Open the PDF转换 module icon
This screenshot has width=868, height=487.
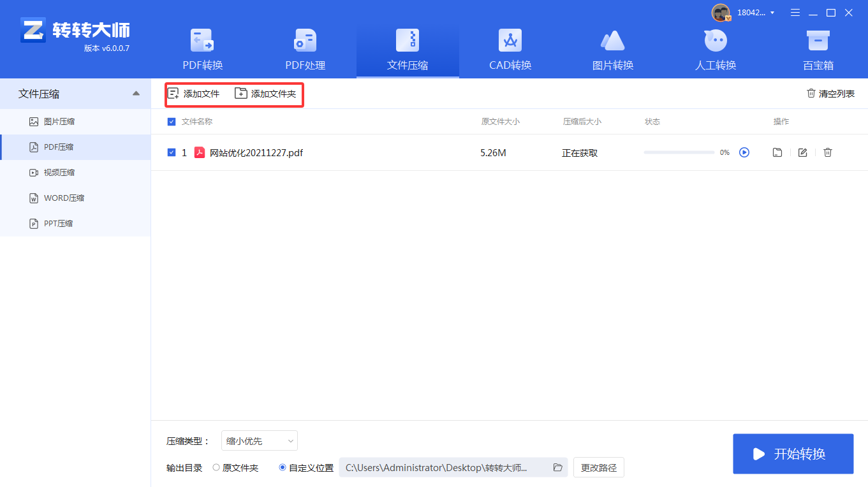click(x=203, y=40)
